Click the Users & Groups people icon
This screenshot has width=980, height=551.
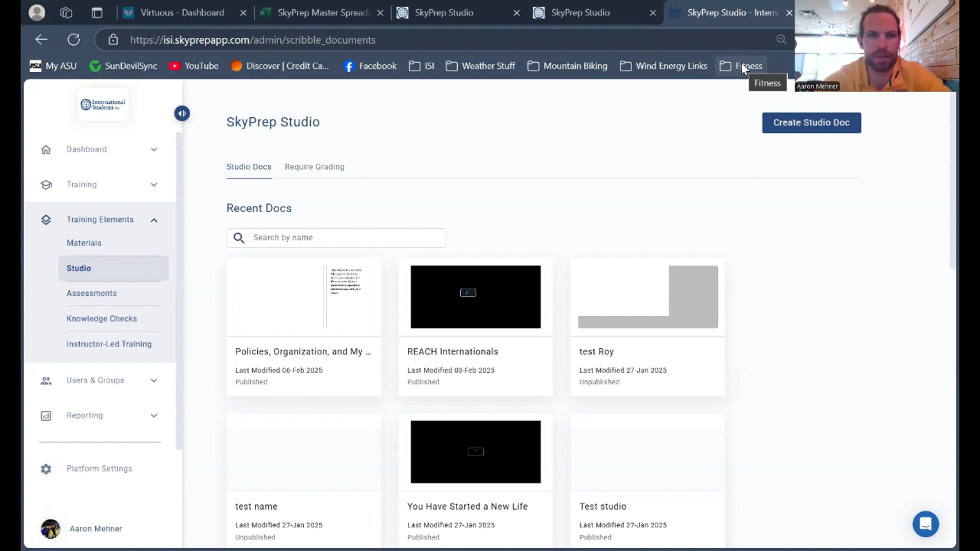tap(46, 381)
